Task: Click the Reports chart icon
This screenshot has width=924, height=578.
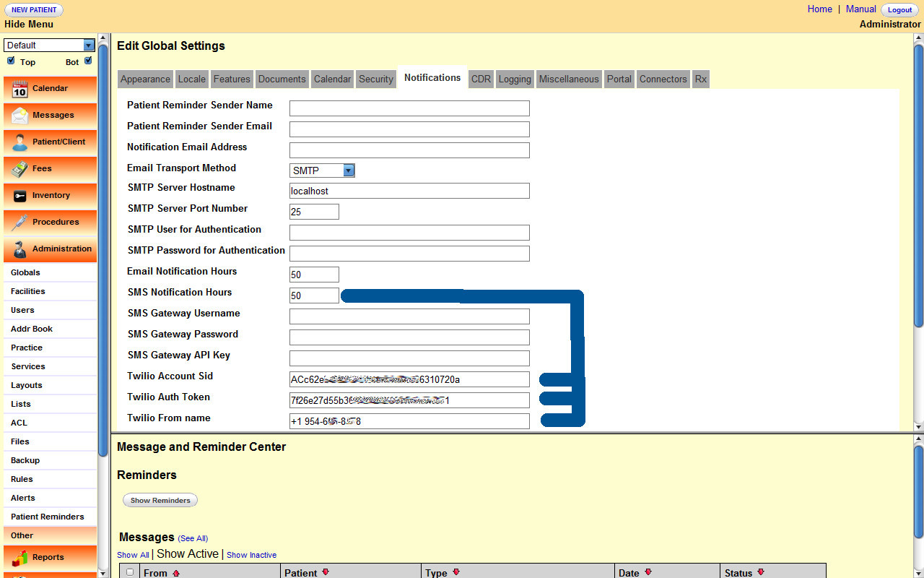Action: [x=19, y=558]
